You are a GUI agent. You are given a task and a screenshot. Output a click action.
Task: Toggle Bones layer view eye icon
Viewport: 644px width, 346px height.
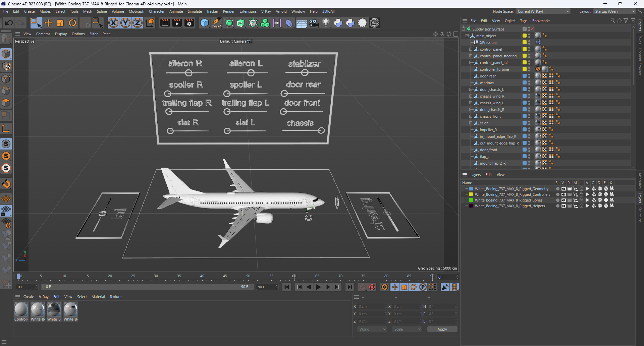coord(563,200)
